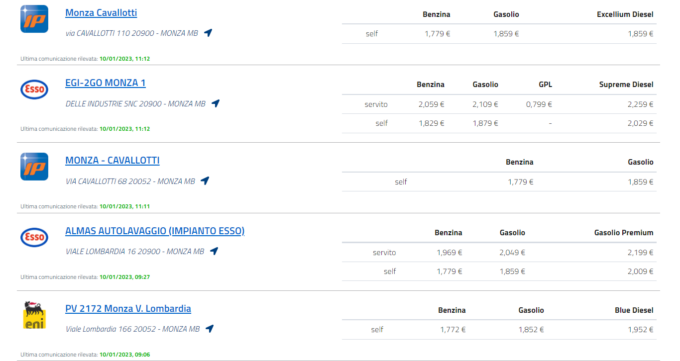Click the GPL servito price 0,799 €
The image size is (680, 361).
(539, 104)
